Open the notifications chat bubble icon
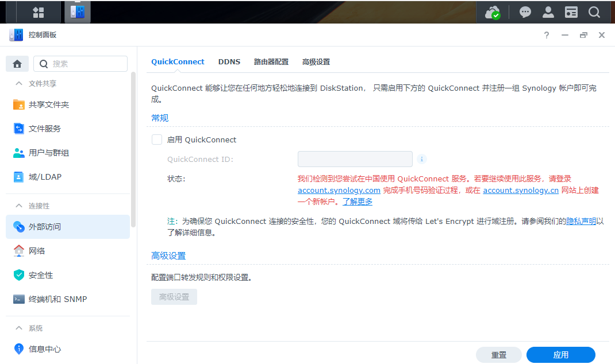Image resolution: width=615 pixels, height=364 pixels. [x=525, y=12]
